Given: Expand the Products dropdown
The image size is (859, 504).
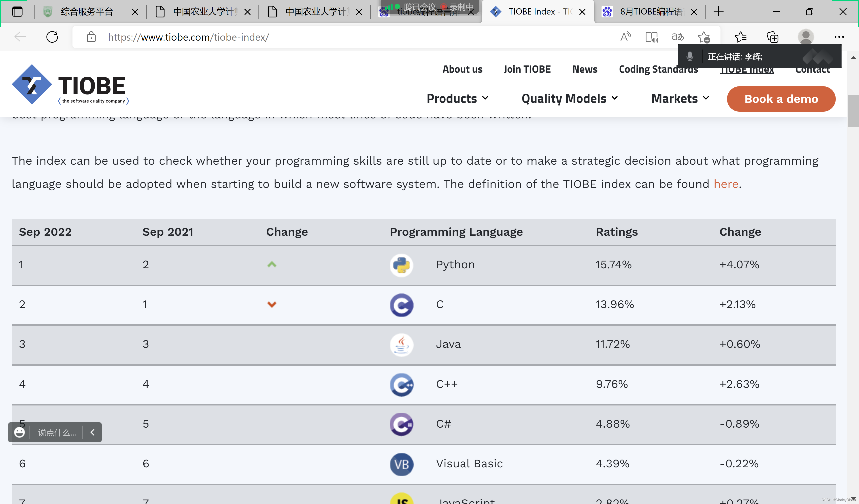Looking at the screenshot, I should click(x=457, y=99).
